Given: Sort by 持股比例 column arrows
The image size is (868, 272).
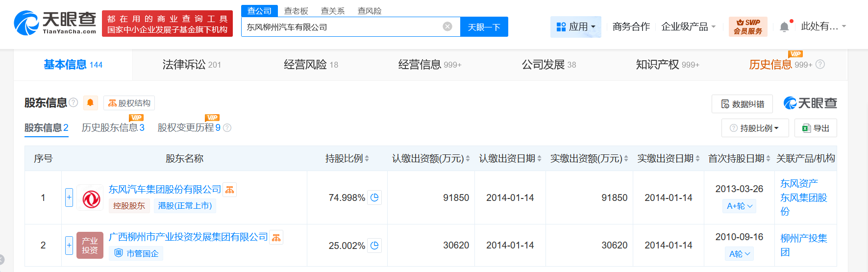Looking at the screenshot, I should pyautogui.click(x=367, y=158).
